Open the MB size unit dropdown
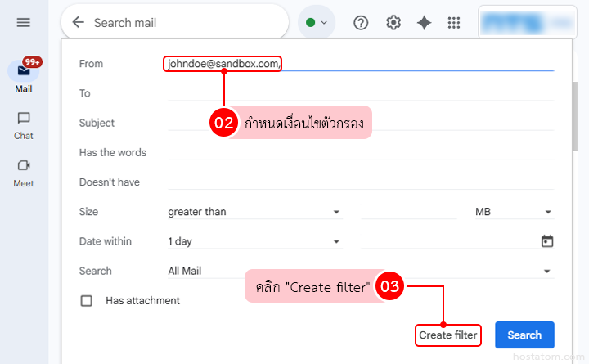Image resolution: width=589 pixels, height=364 pixels. 514,212
